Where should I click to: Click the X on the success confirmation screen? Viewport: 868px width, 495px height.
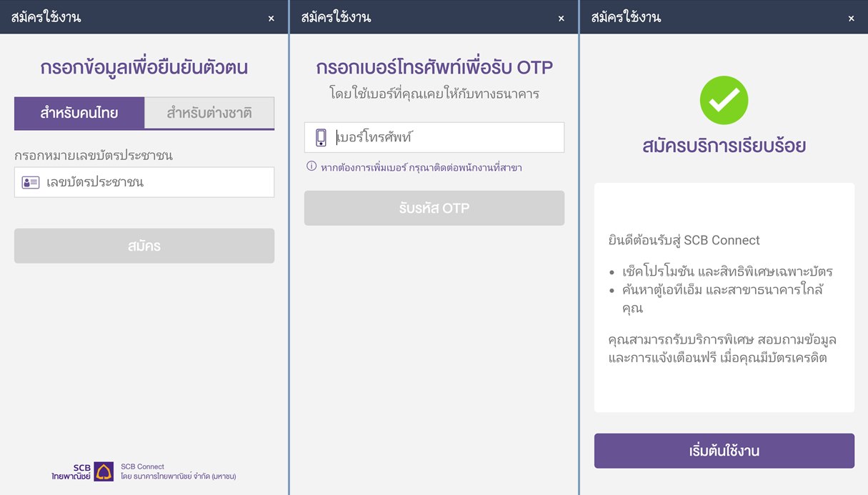pyautogui.click(x=851, y=18)
